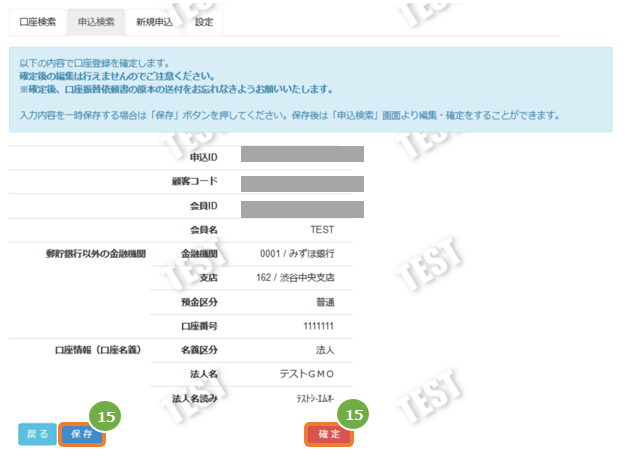Go to the 設定 tab
The width and height of the screenshot is (631, 475).
coord(204,22)
